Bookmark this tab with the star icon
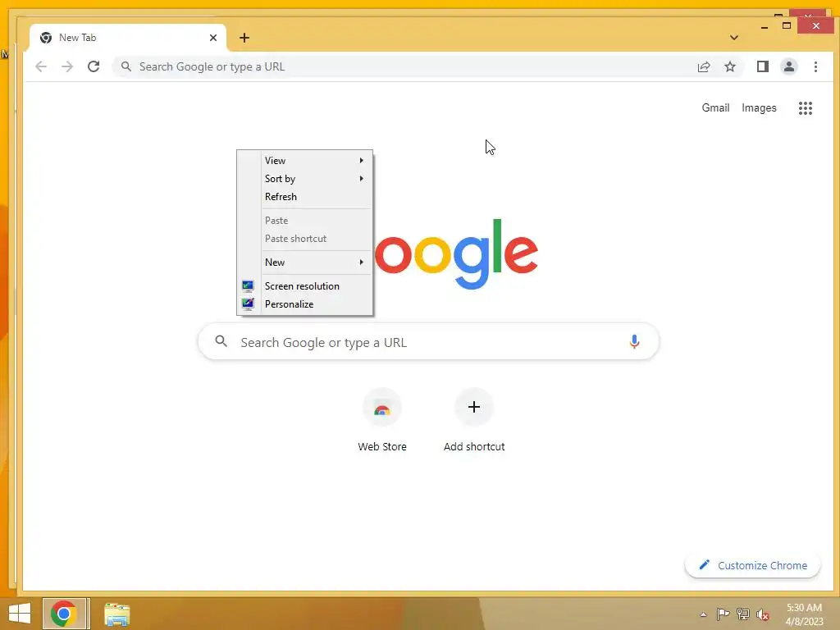840x630 pixels. pyautogui.click(x=729, y=66)
